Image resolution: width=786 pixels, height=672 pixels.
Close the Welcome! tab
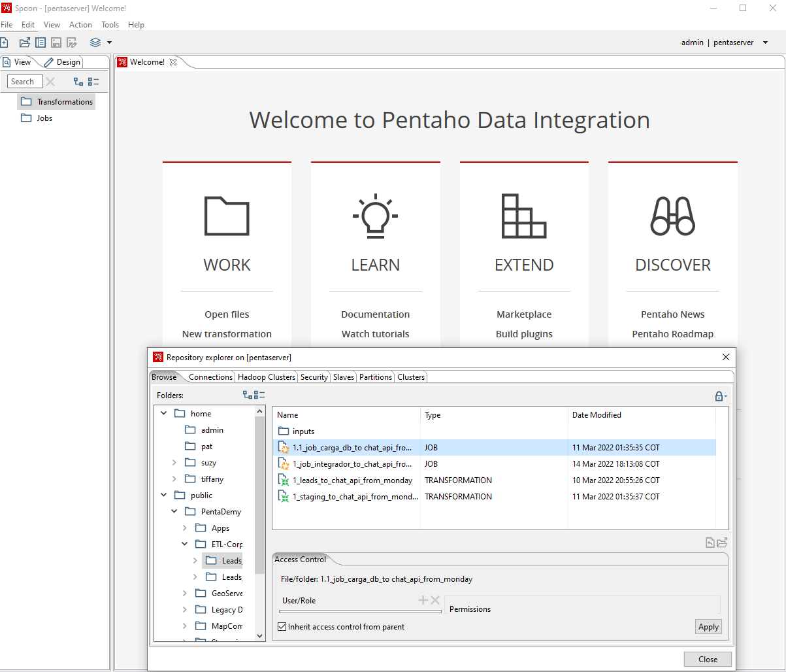pos(173,62)
